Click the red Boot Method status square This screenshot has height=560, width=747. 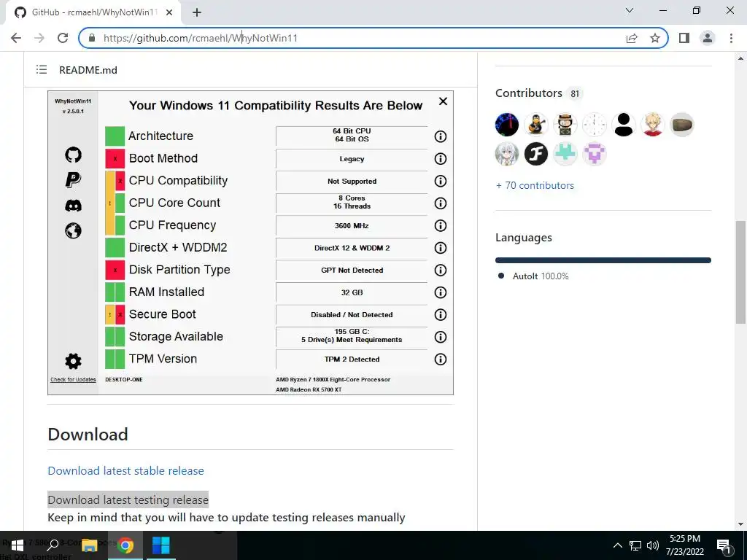(115, 158)
